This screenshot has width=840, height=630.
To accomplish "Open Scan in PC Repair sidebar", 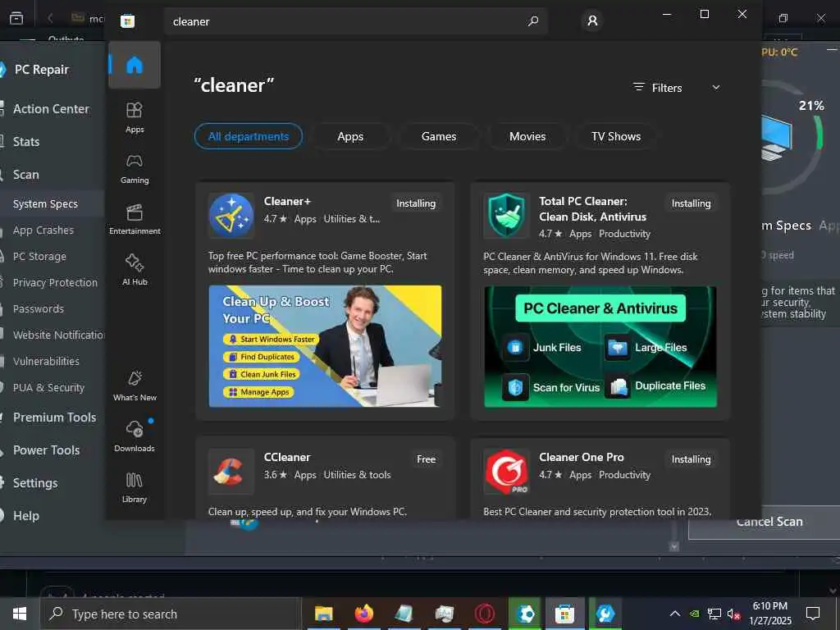I will coord(25,175).
